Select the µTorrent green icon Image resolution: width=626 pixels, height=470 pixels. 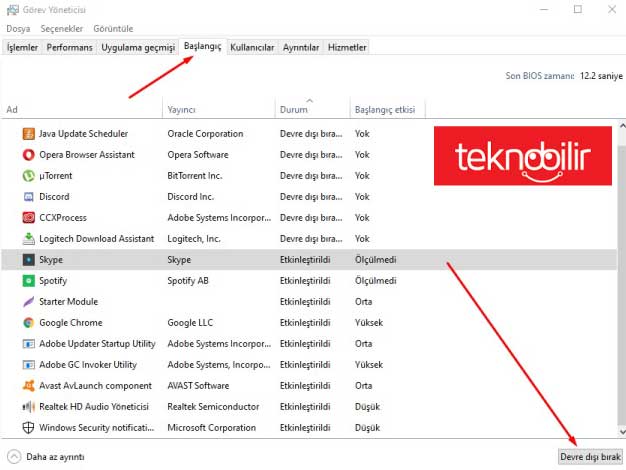(28, 176)
